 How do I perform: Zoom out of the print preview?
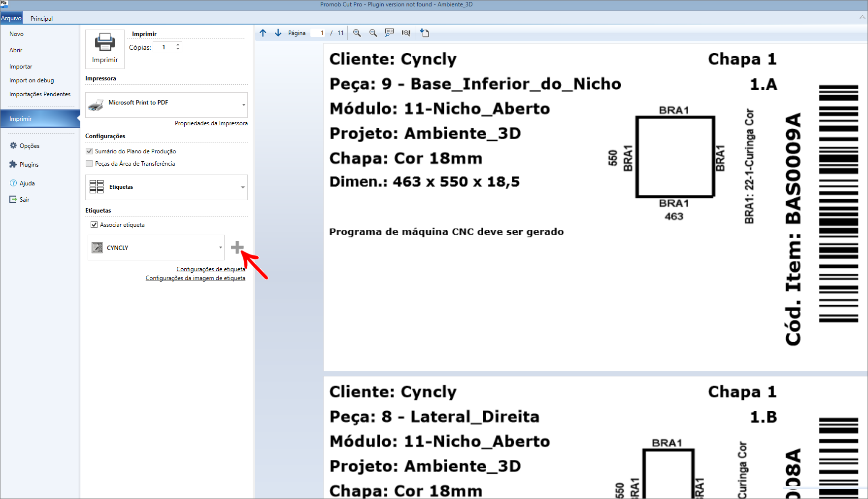click(x=373, y=33)
